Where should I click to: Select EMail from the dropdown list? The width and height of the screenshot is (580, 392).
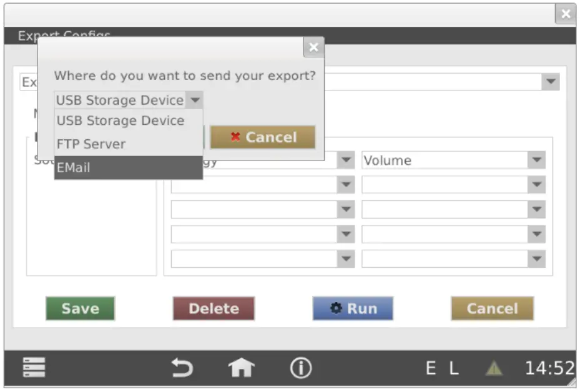click(x=129, y=167)
